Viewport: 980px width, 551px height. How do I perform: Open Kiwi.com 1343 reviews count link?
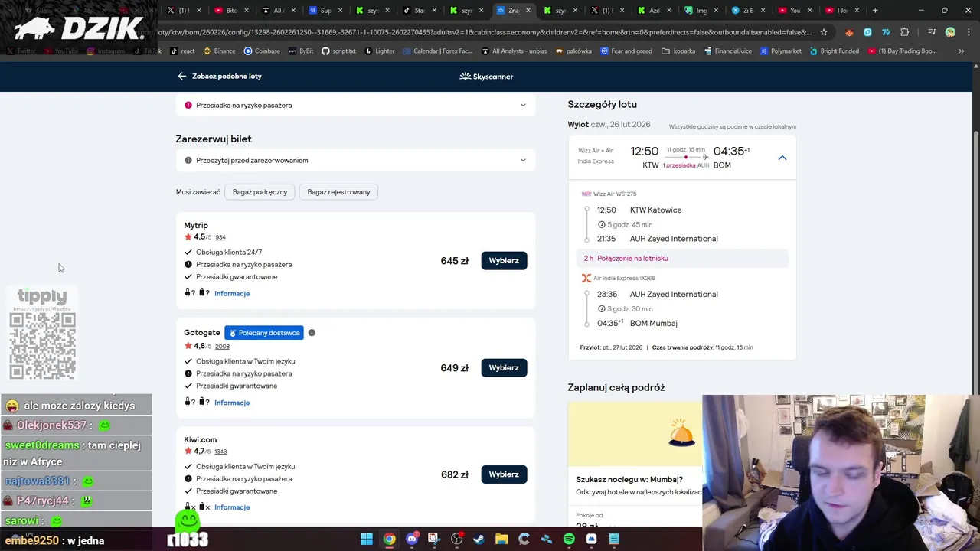(x=220, y=452)
